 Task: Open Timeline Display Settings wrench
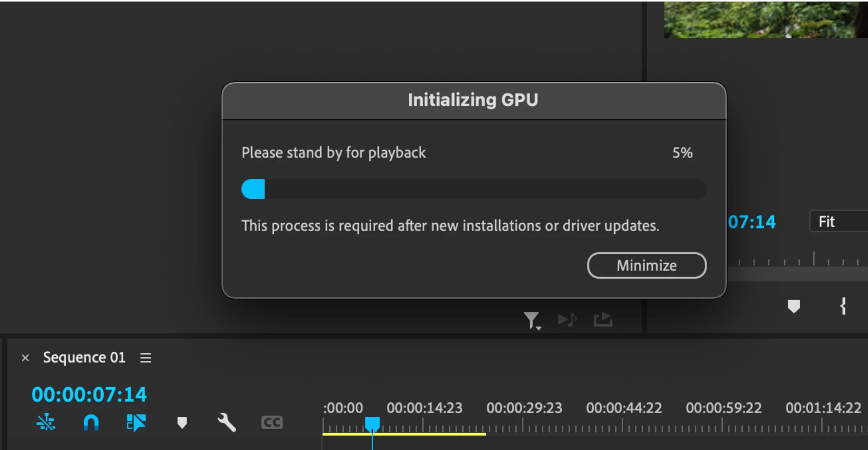(x=226, y=422)
